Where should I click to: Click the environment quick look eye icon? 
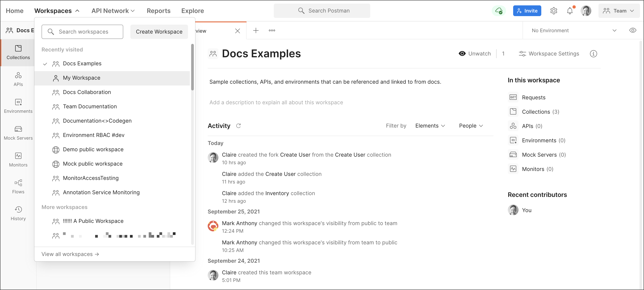pos(632,30)
